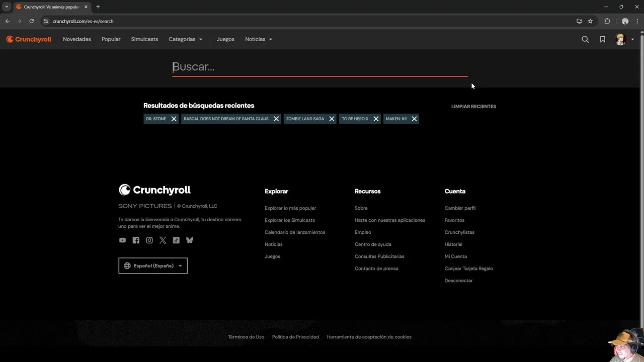Open the Juegos menu item
Image resolution: width=644 pixels, height=362 pixels.
pos(225,39)
